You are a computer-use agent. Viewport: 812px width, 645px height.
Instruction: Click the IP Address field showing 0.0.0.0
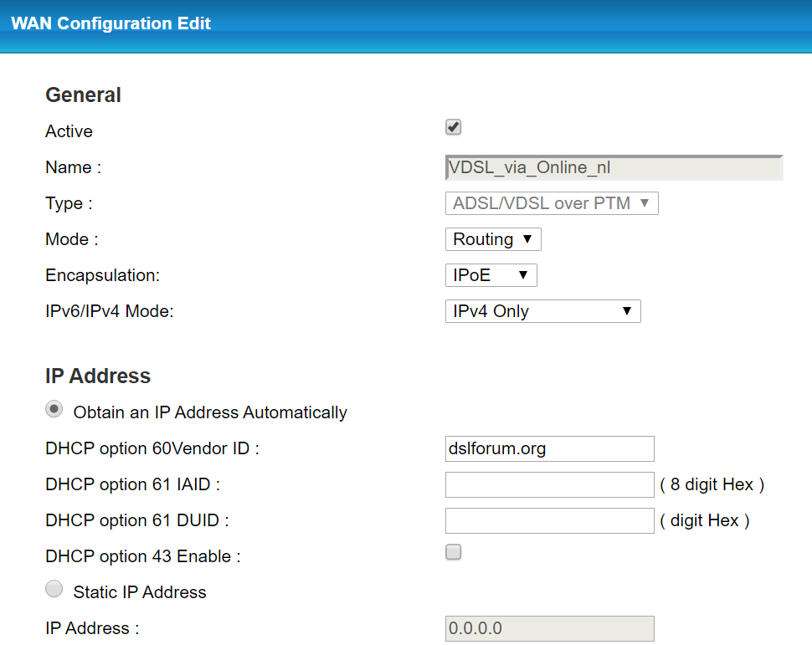point(549,628)
